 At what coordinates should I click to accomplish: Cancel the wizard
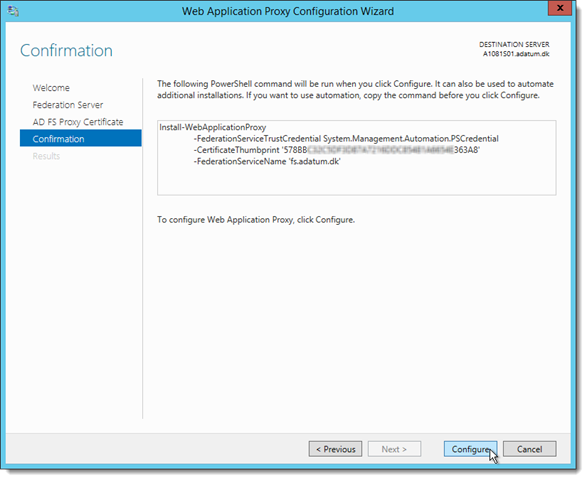click(529, 449)
